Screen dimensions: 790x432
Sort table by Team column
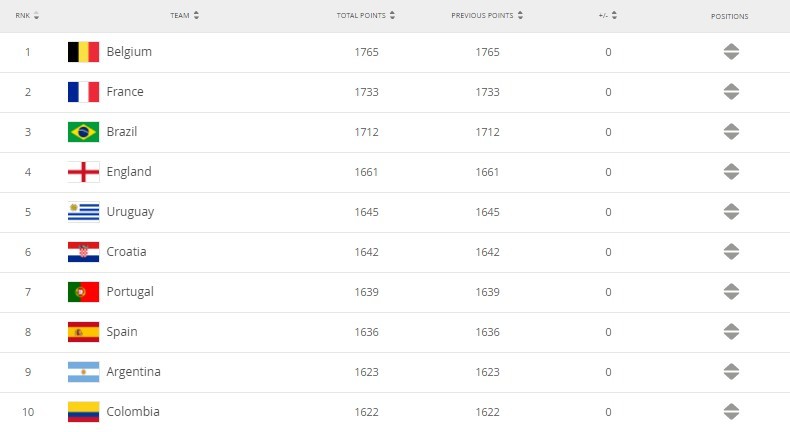[x=184, y=16]
